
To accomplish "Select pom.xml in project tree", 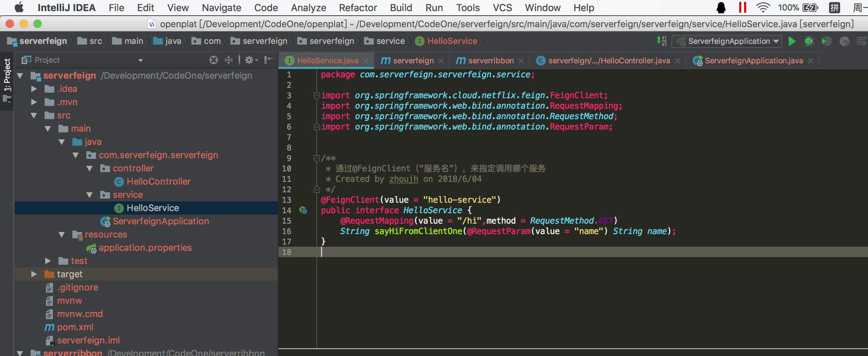I will pyautogui.click(x=75, y=327).
